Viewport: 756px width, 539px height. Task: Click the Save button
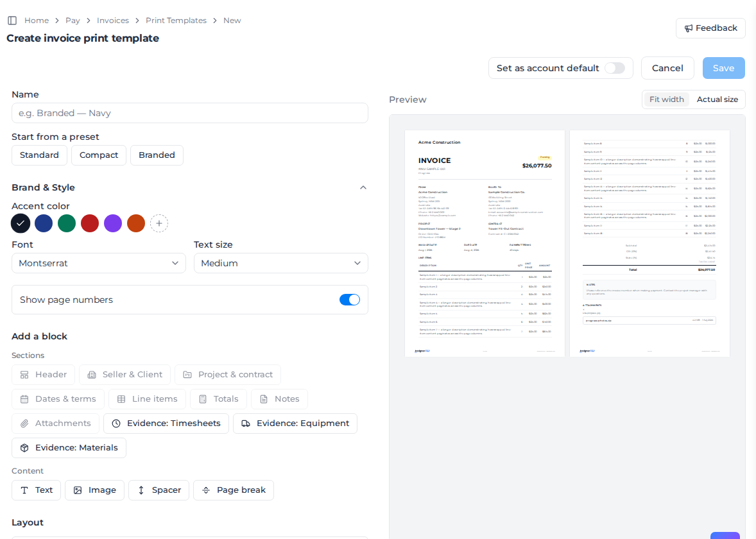click(724, 68)
